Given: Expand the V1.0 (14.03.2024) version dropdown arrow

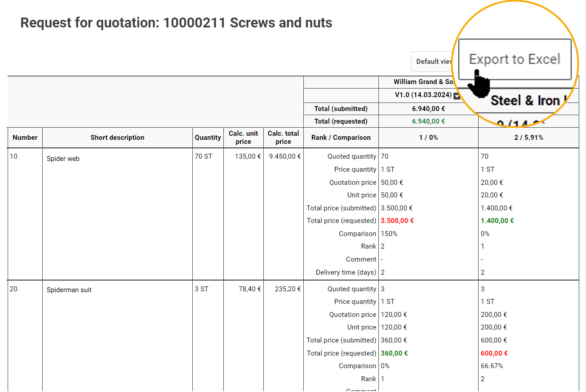Looking at the screenshot, I should coord(457,96).
